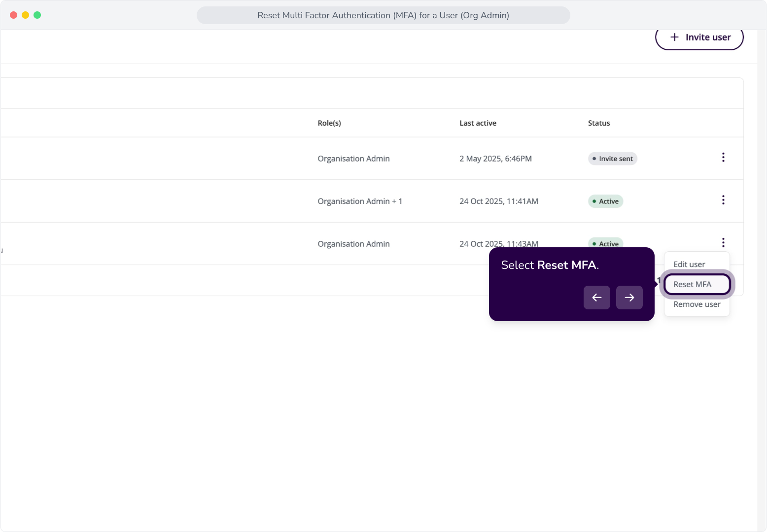Screen dimensions: 767x532
Task: Open the kebab menu for the Organisation Admin + 1 row
Action: (723, 200)
